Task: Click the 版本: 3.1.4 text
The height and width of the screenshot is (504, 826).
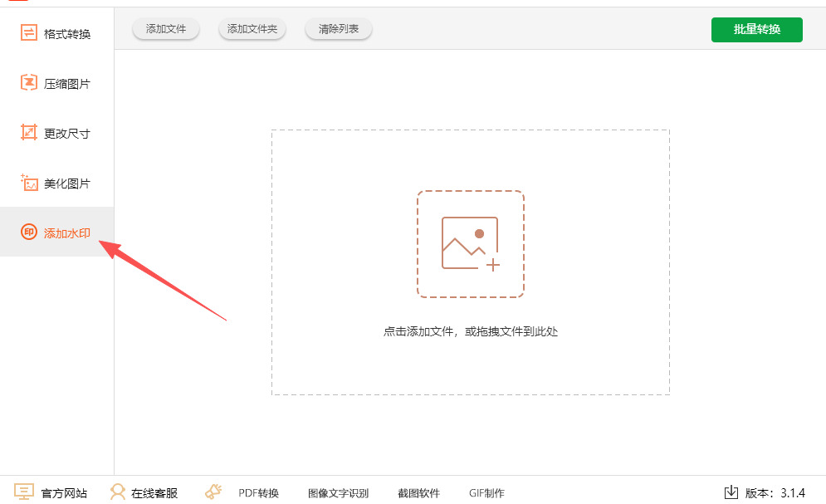Action: [775, 493]
